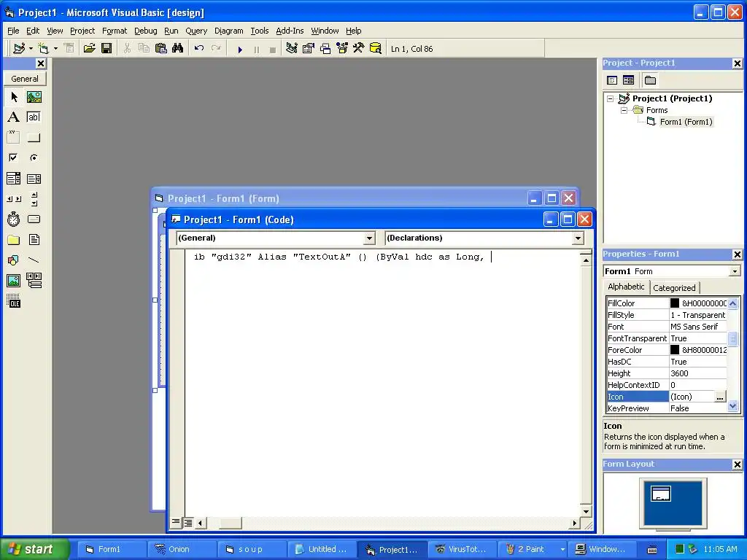
Task: Select the Data control tool
Action: pyautogui.click(x=34, y=281)
